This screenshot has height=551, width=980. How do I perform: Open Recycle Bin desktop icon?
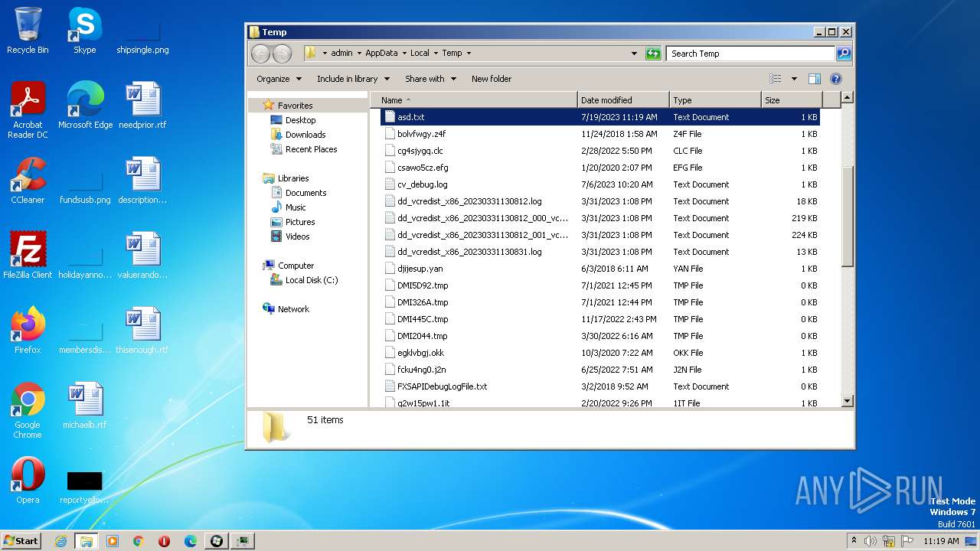[x=28, y=31]
